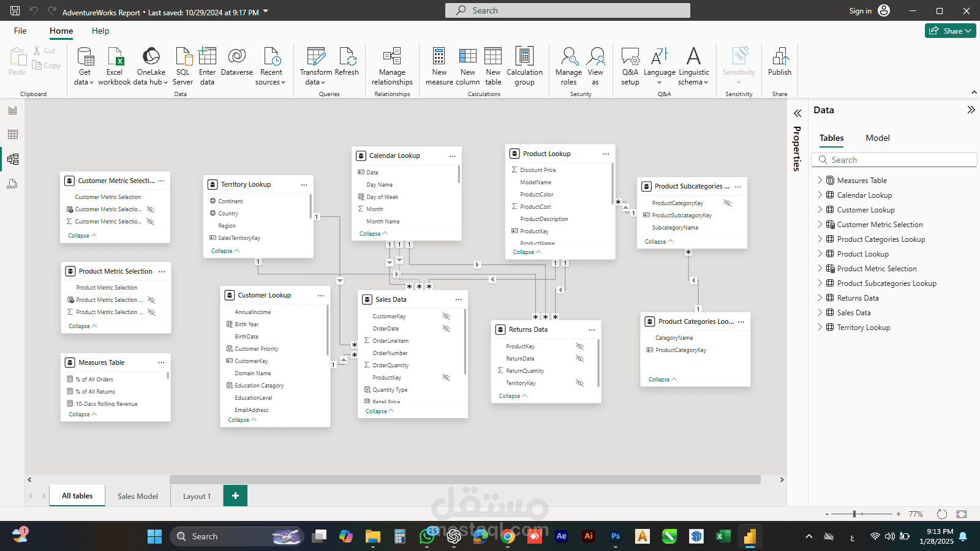The image size is (980, 551).
Task: Create a New measure
Action: [x=439, y=66]
